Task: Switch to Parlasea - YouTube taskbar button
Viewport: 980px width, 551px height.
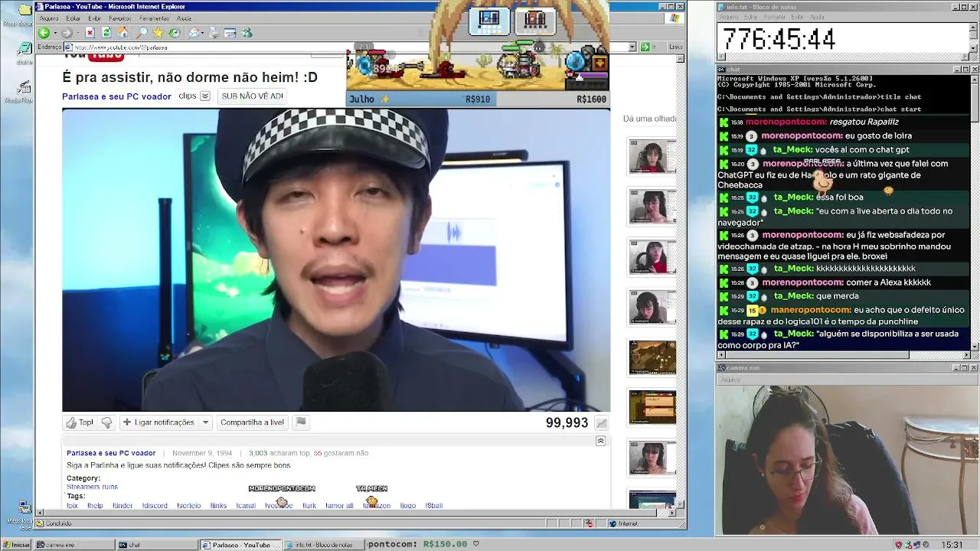Action: click(240, 545)
